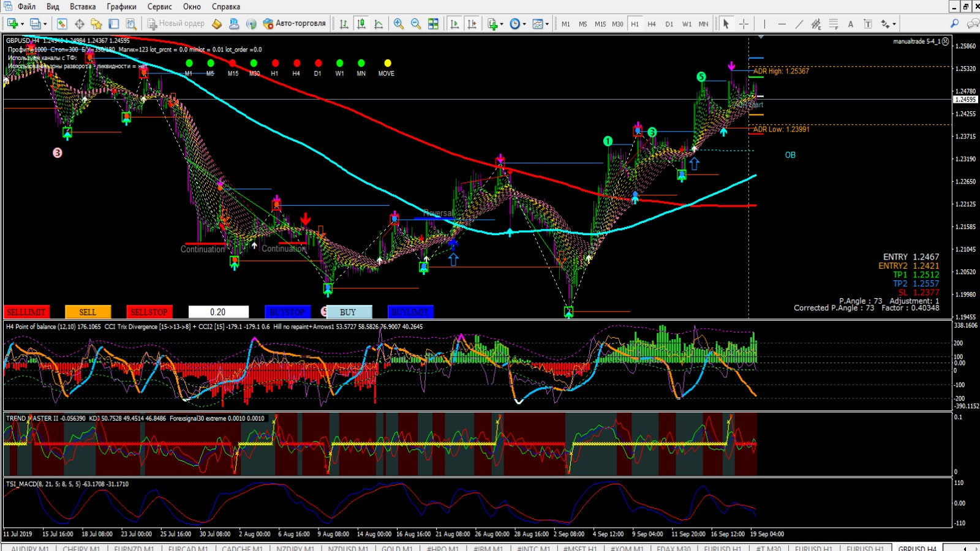Expand the new chart dropdown arrow

(23, 24)
